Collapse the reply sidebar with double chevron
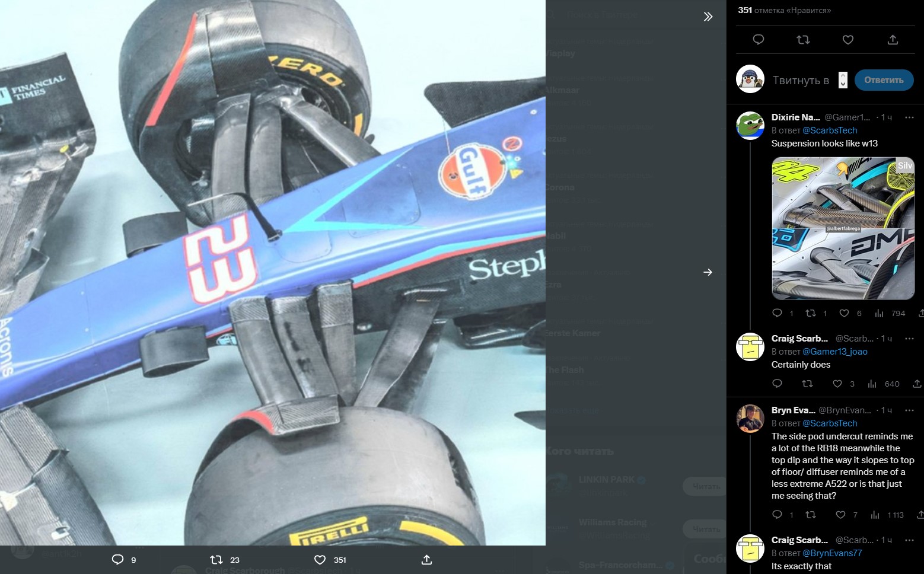This screenshot has height=574, width=924. click(x=708, y=17)
